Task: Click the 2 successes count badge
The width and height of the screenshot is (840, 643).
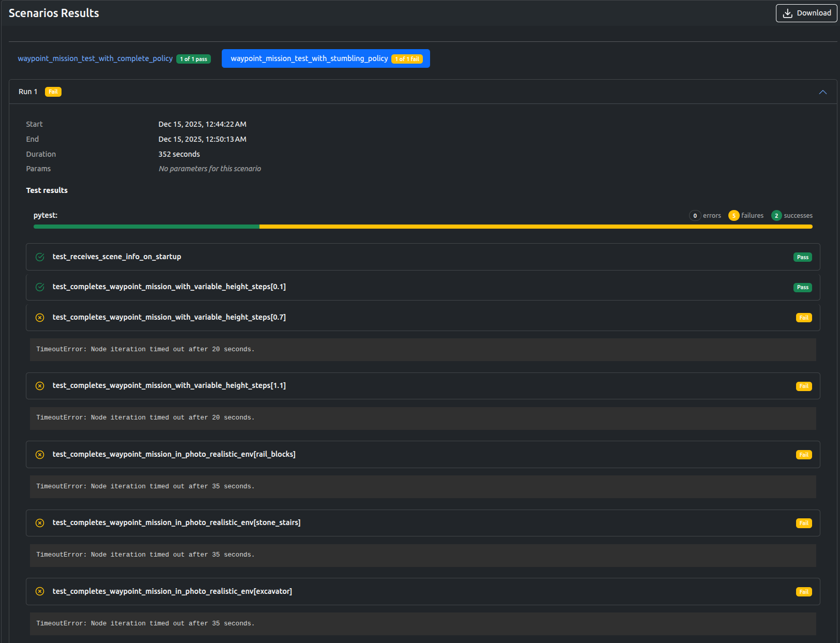Action: tap(776, 216)
